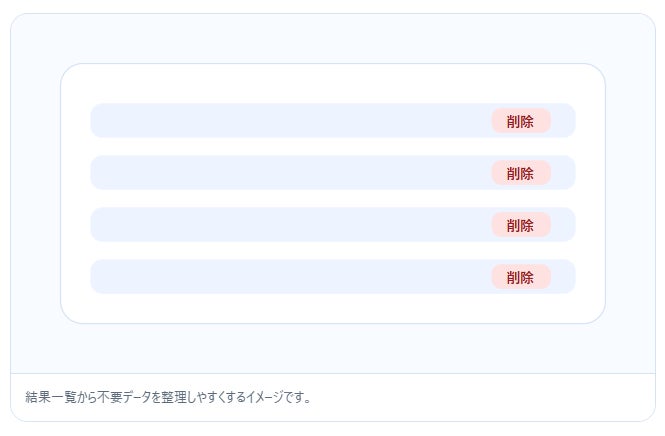Screen dimensions: 665x436
Task: Select the second pale blue list row
Action: 290,173
